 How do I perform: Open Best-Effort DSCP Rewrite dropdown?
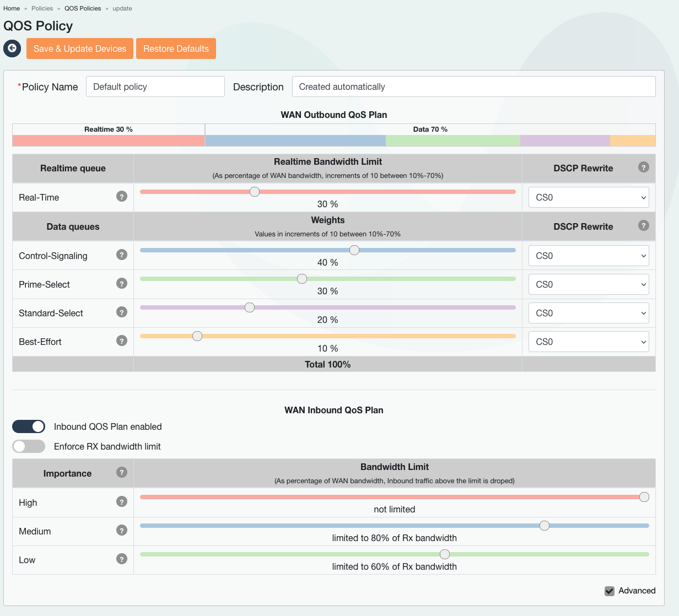coord(589,342)
